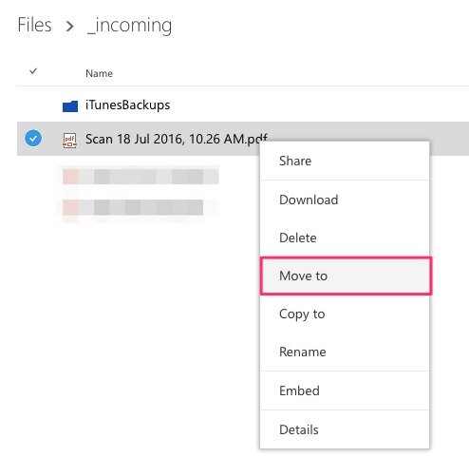Image resolution: width=469 pixels, height=476 pixels.
Task: Open the _incoming breadcrumb folder
Action: 130,25
